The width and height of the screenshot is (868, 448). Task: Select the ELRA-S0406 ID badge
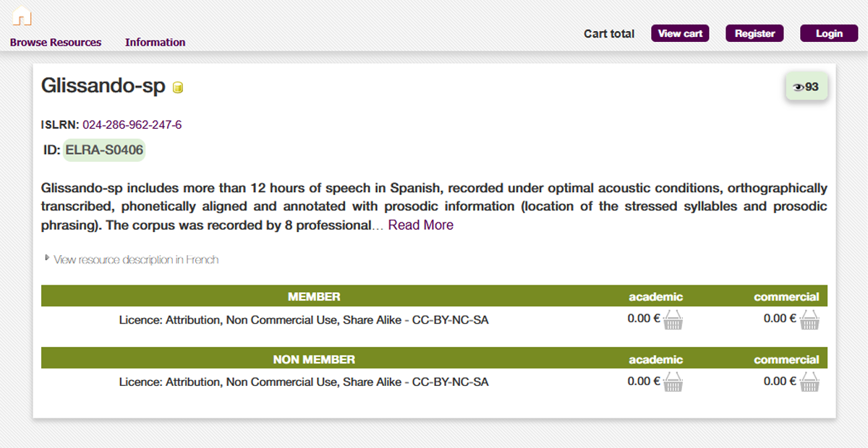104,150
